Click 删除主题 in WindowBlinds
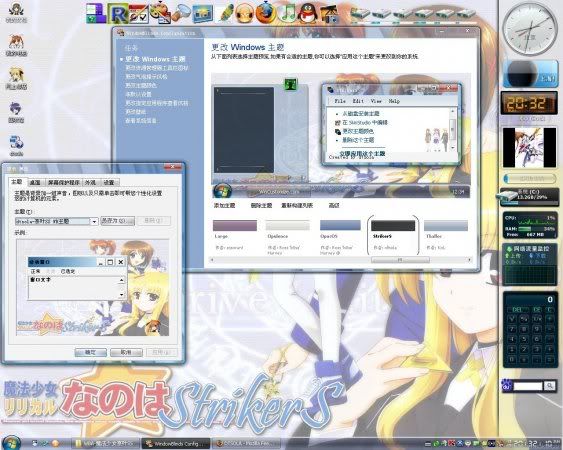 [261, 205]
